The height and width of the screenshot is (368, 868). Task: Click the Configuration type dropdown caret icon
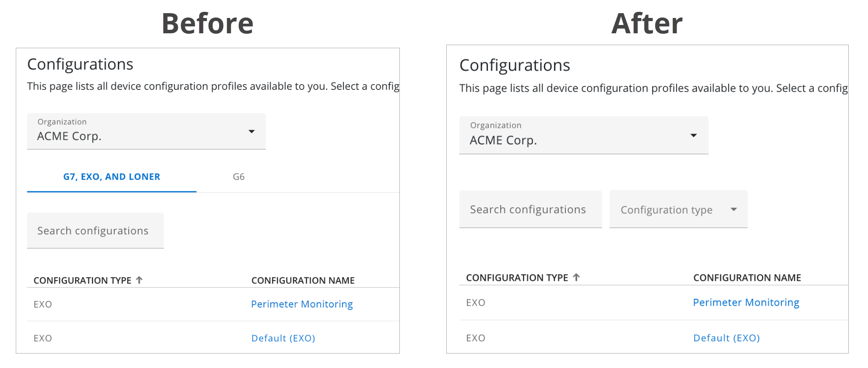pos(734,209)
